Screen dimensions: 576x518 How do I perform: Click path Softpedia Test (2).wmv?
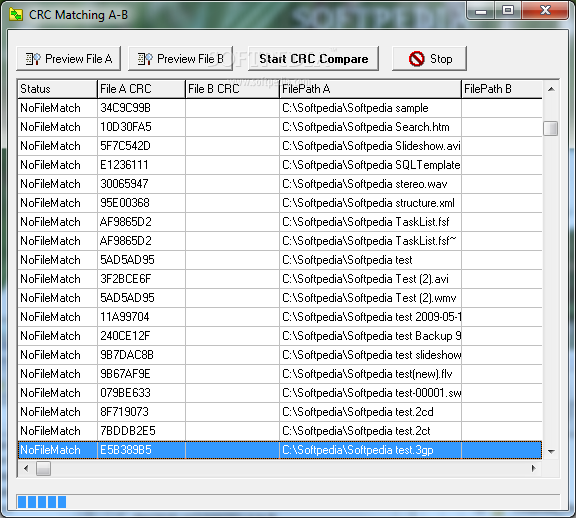click(369, 298)
